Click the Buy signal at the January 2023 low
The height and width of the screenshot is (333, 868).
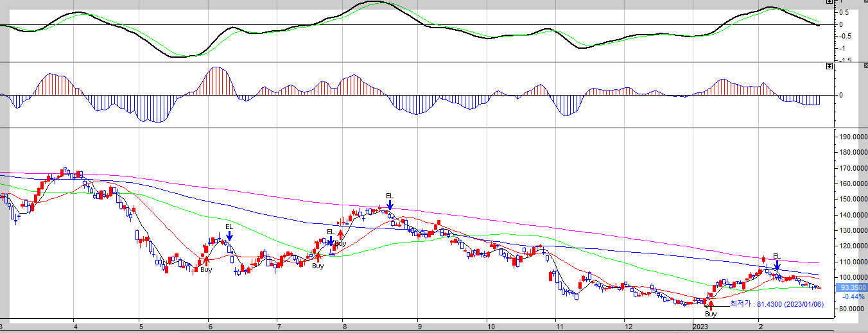point(711,314)
